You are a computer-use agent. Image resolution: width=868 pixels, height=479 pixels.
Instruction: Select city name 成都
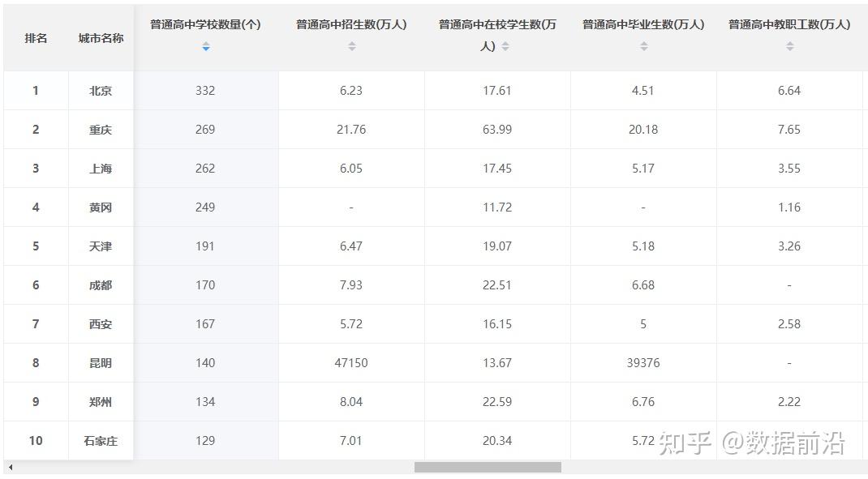pyautogui.click(x=101, y=285)
